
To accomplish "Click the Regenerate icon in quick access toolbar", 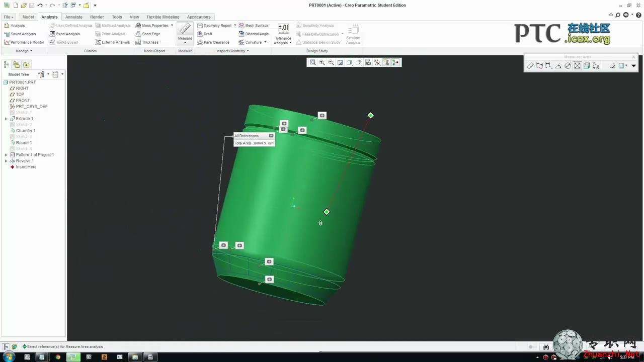I will click(65, 6).
